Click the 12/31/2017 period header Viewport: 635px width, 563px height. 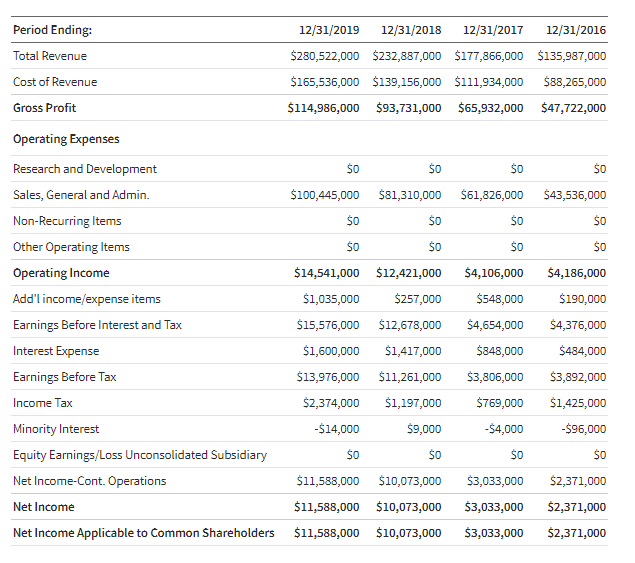click(493, 30)
